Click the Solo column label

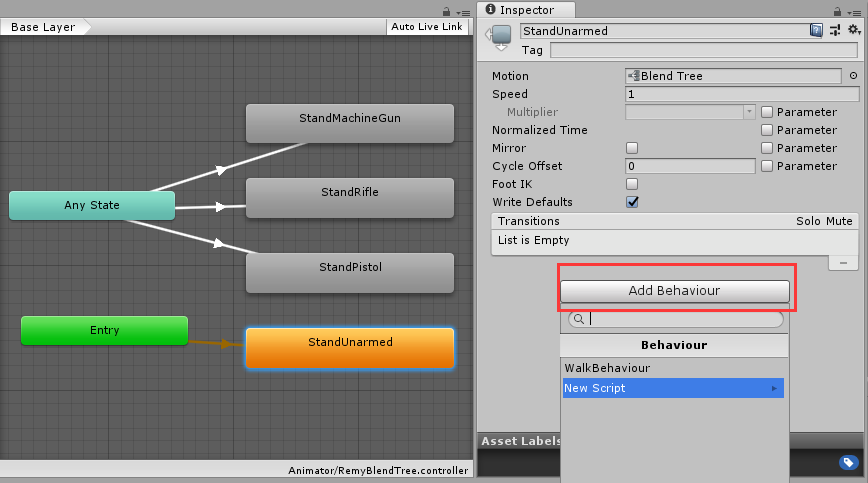coord(808,221)
